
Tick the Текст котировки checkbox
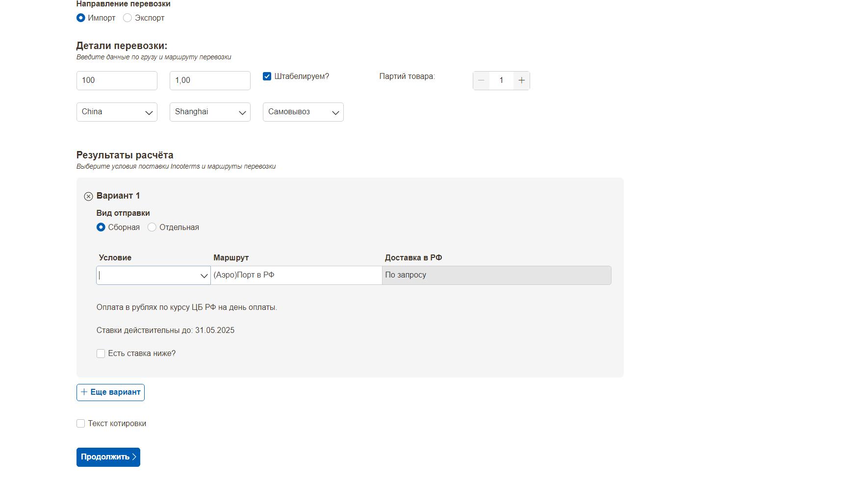coord(81,424)
